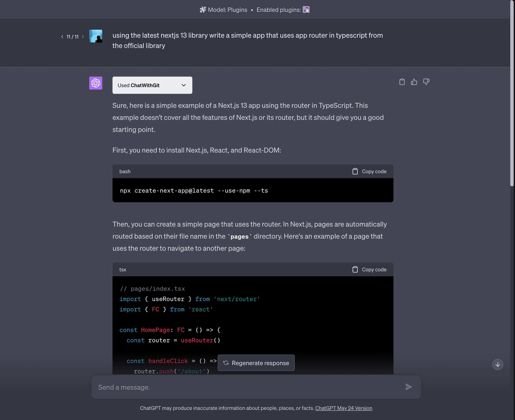Click the scroll down chevron button
Image resolution: width=515 pixels, height=420 pixels.
[498, 364]
